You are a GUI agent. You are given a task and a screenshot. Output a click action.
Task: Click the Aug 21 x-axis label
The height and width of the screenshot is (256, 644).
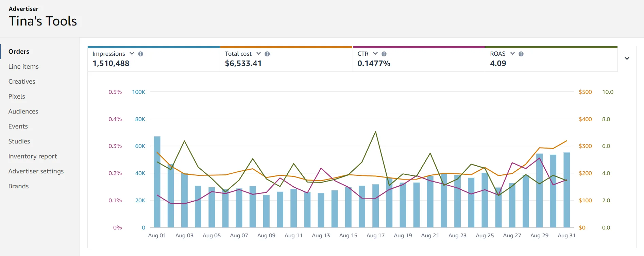point(430,235)
